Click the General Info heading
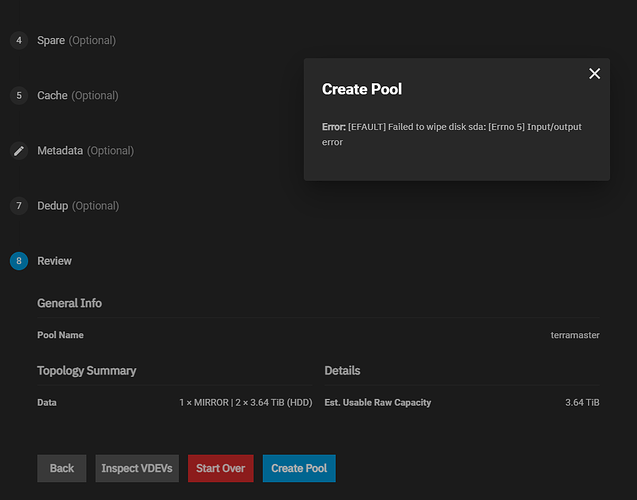The width and height of the screenshot is (637, 500). (69, 303)
